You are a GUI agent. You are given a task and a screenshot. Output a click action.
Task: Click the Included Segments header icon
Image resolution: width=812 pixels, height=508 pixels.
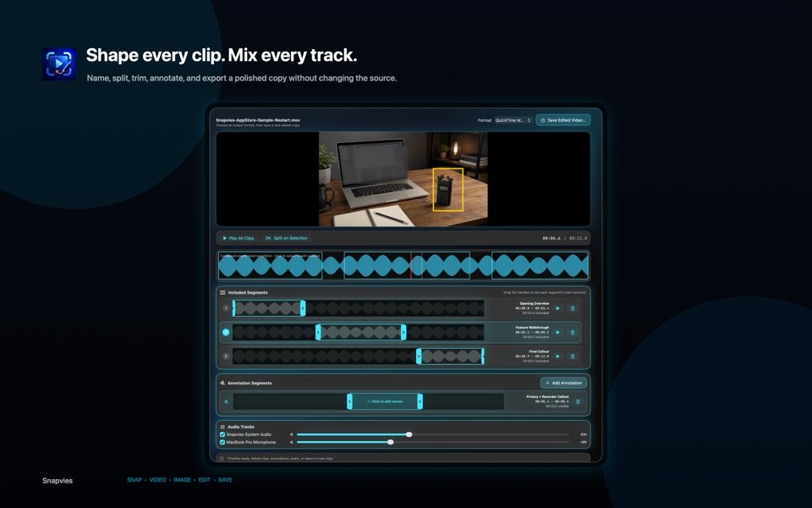pyautogui.click(x=222, y=292)
